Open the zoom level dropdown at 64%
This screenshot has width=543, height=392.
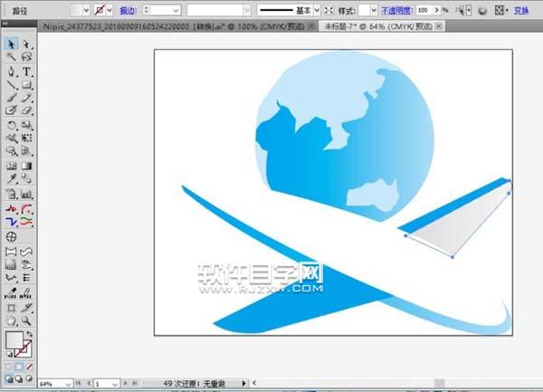pyautogui.click(x=68, y=384)
